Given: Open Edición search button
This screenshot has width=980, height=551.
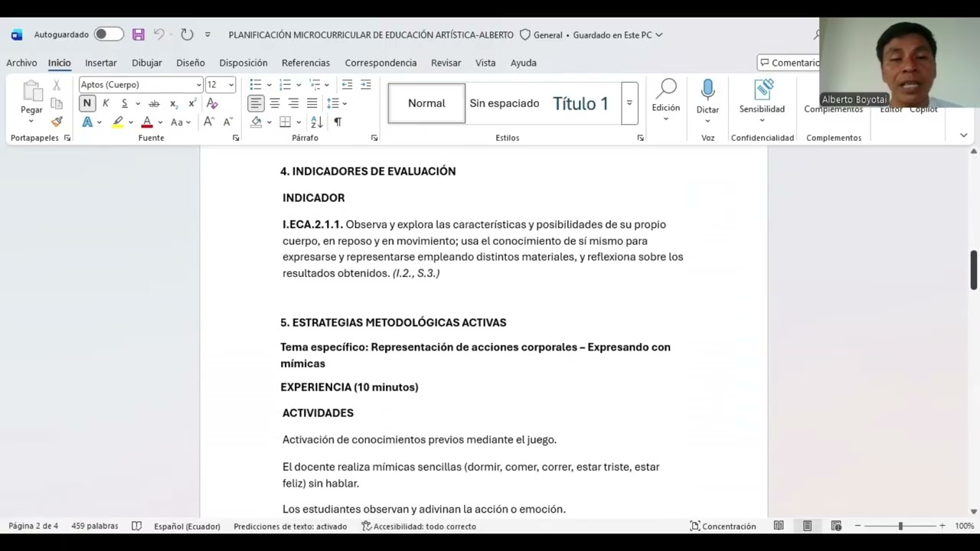Looking at the screenshot, I should pyautogui.click(x=666, y=97).
